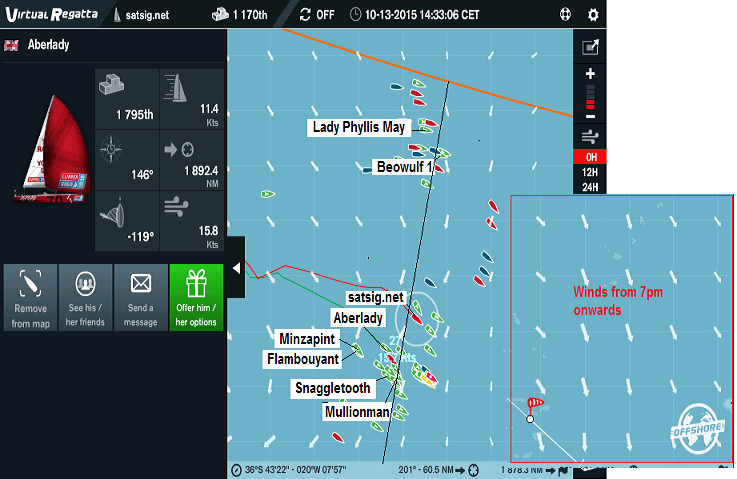Click the coordinates 36°S 43'22" readout

[x=296, y=470]
